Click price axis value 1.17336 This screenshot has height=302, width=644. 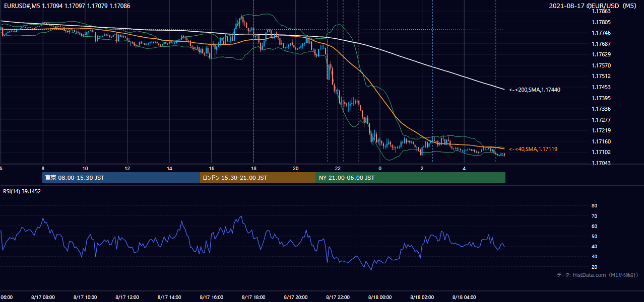601,109
